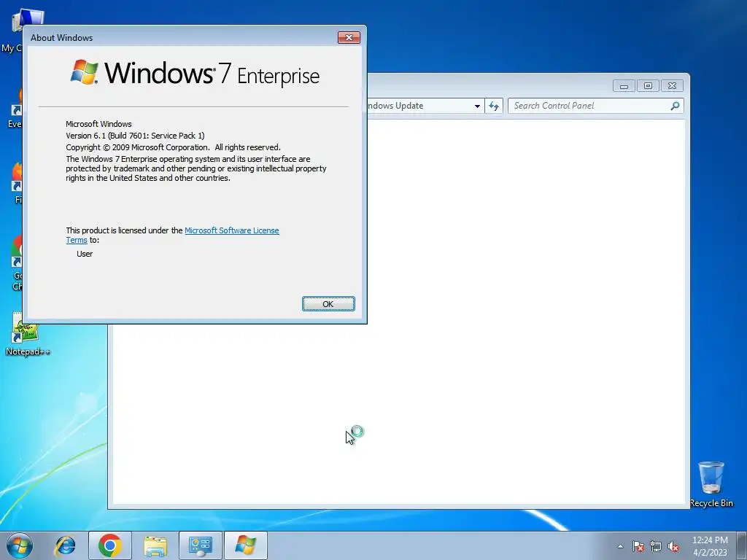
Task: Click the About Windows title bar
Action: [x=181, y=38]
